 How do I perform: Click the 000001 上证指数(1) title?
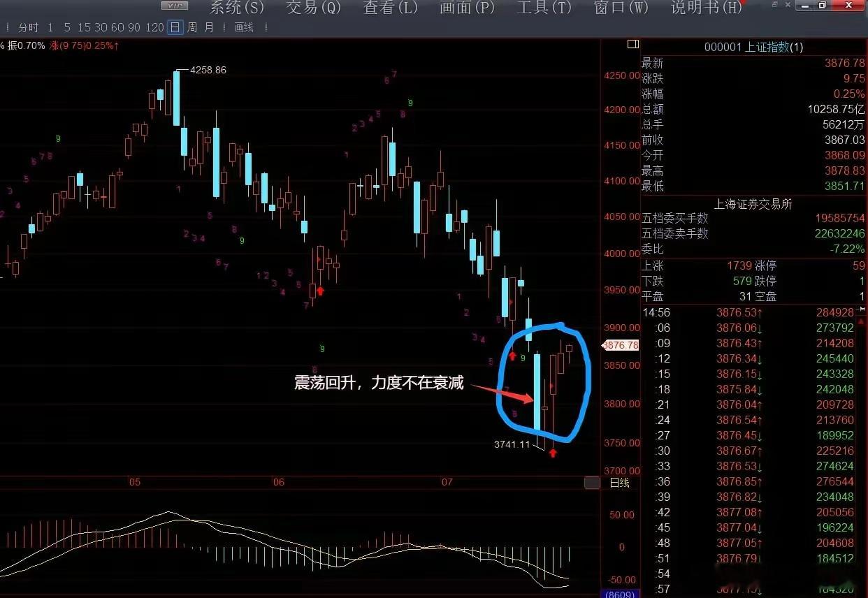coord(754,48)
